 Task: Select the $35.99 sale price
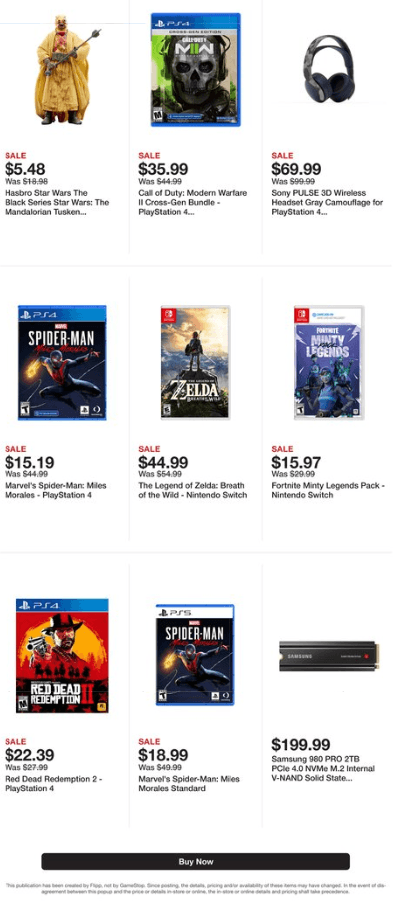tap(163, 169)
